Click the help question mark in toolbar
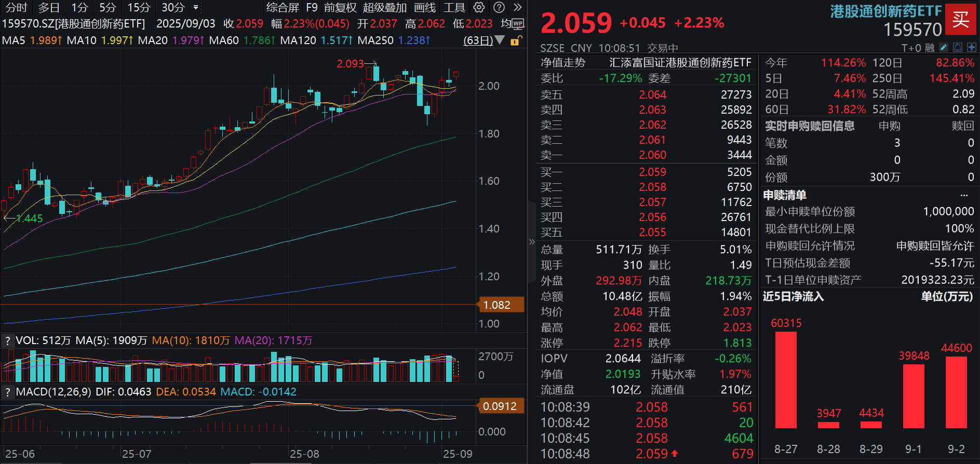980x464 pixels. pyautogui.click(x=499, y=7)
